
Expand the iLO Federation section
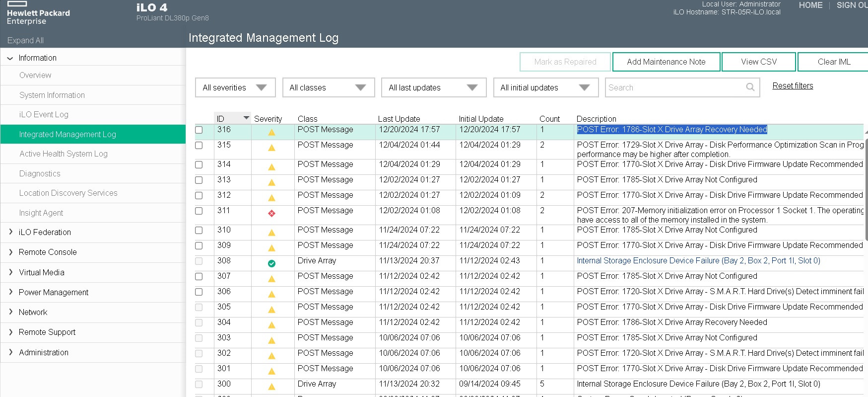[10, 232]
